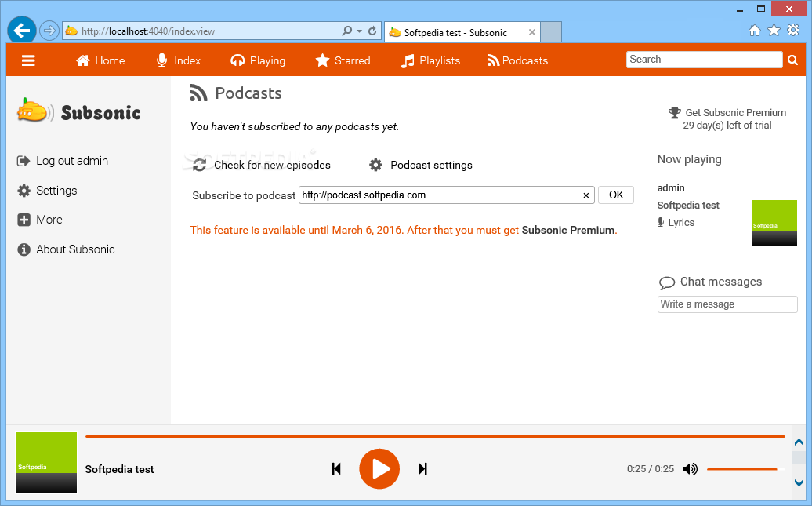Click the search magnifier icon in orange bar
The width and height of the screenshot is (812, 506).
[792, 60]
